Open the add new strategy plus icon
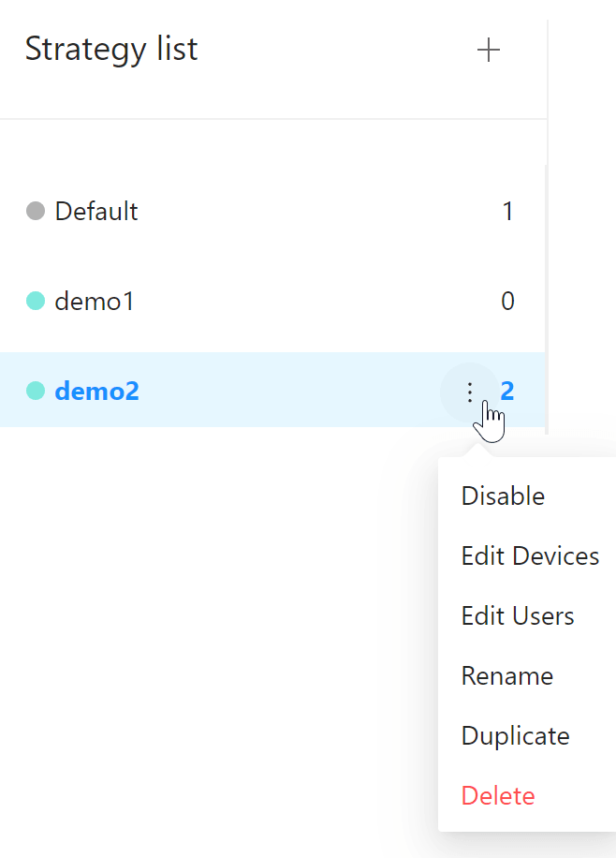 489,51
